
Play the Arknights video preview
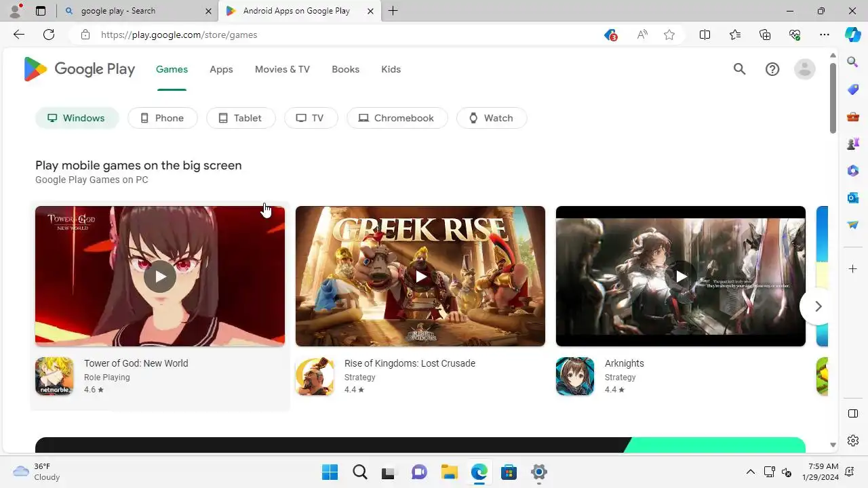pyautogui.click(x=681, y=277)
